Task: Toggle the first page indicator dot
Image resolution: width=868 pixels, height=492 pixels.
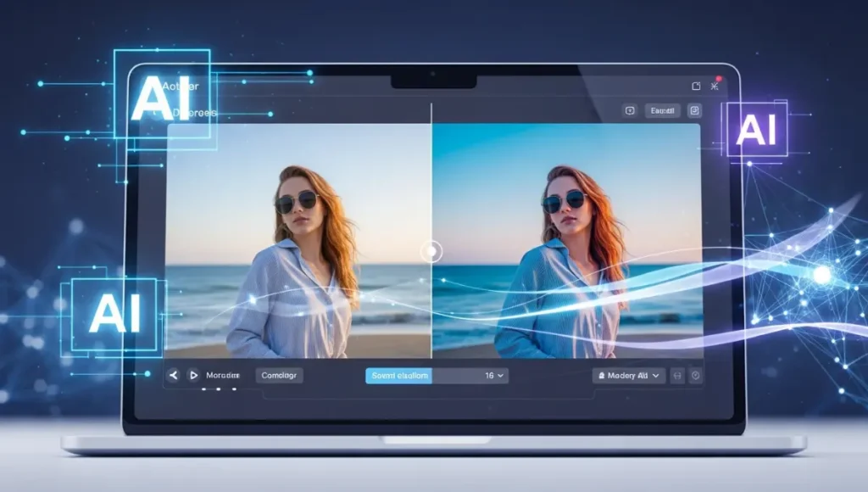Action: (203, 388)
